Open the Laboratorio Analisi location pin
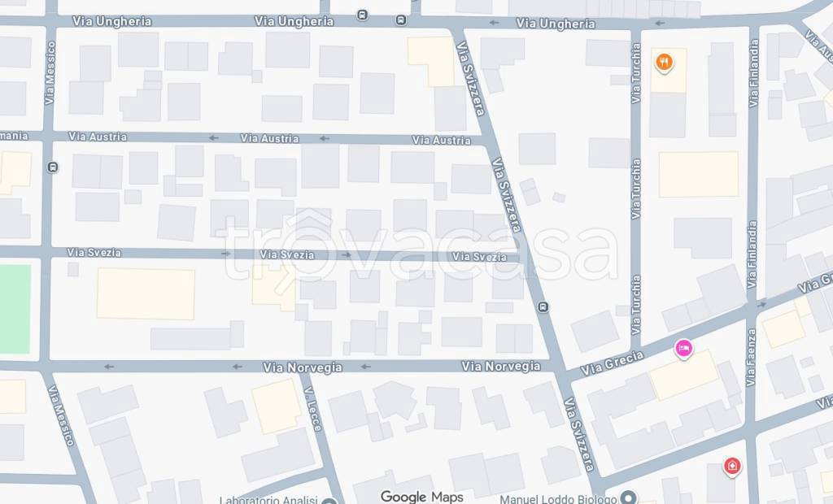The image size is (833, 504). tap(329, 501)
